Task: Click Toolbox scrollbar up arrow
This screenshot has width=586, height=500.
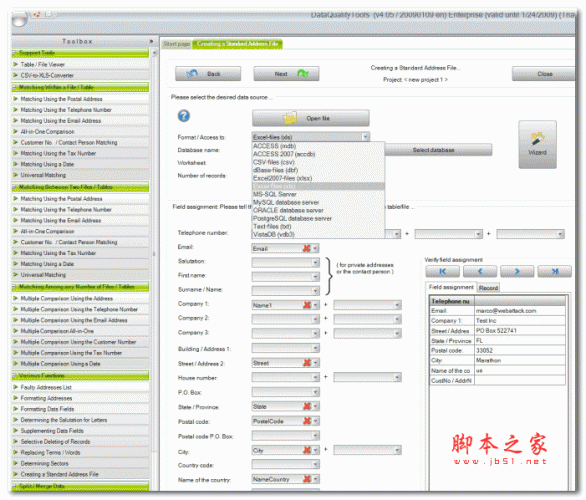Action: [x=154, y=53]
